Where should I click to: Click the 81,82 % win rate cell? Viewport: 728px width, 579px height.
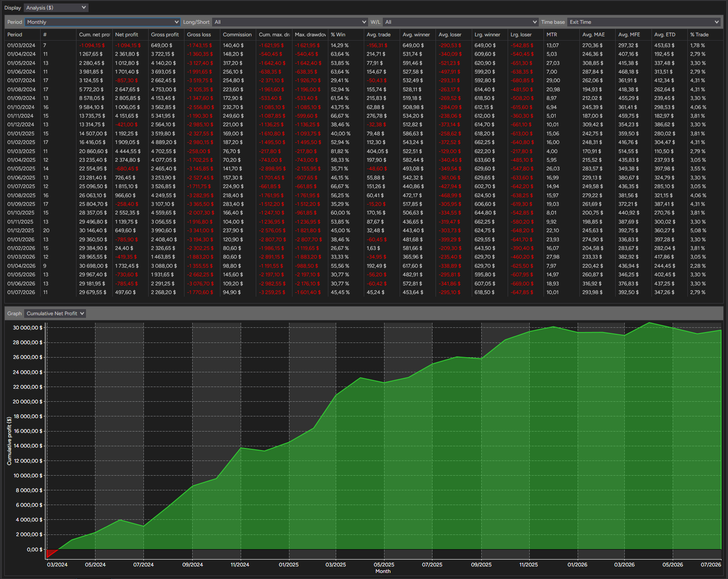pyautogui.click(x=340, y=151)
